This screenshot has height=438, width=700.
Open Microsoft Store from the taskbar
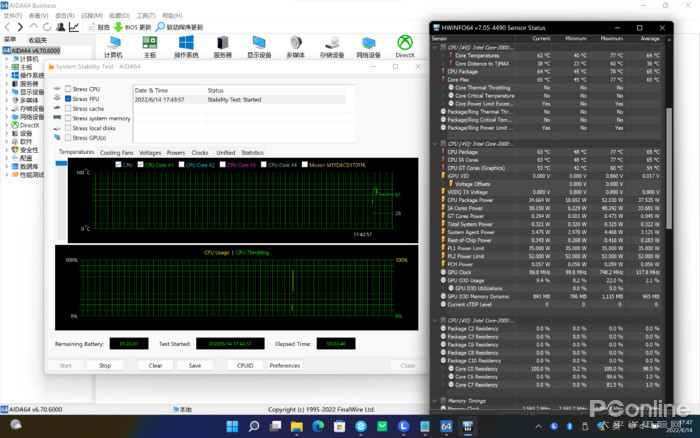click(339, 426)
